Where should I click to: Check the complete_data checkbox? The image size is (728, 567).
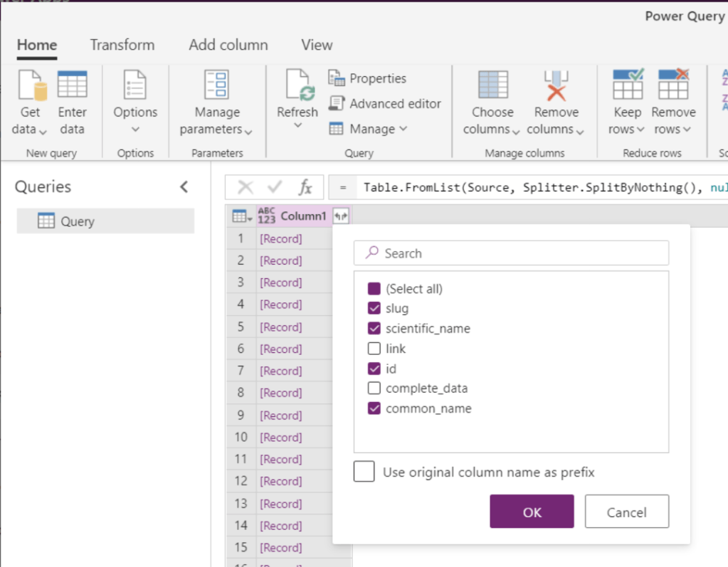(374, 388)
